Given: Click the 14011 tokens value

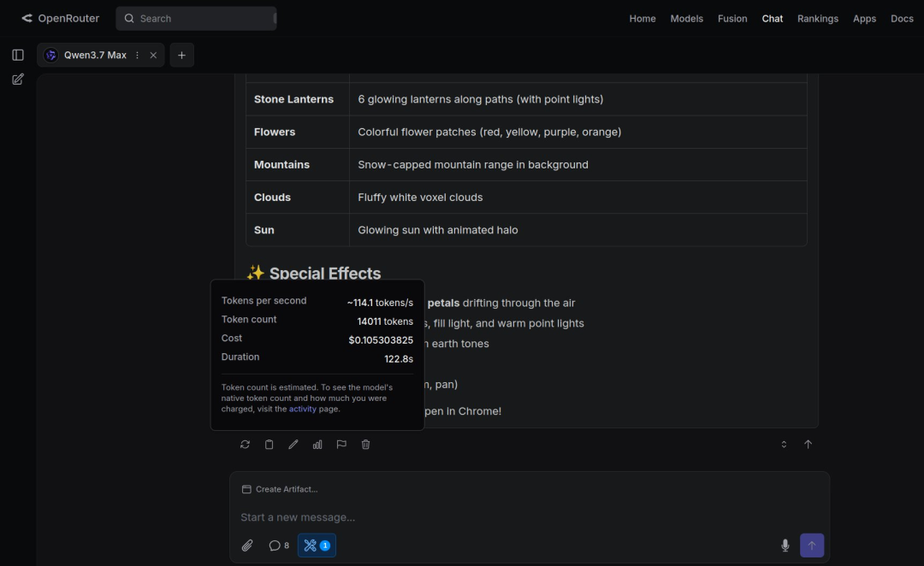Looking at the screenshot, I should (385, 321).
